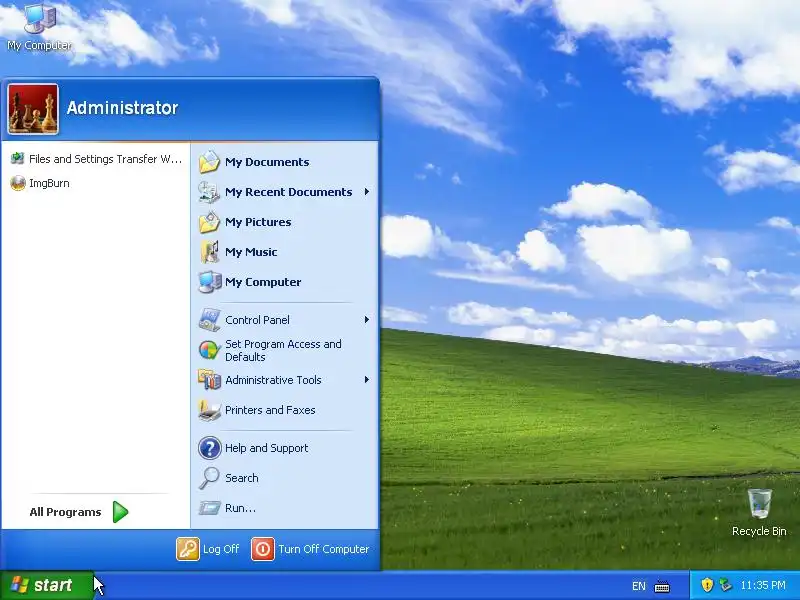
Task: Click the My Music note icon
Action: tap(209, 252)
